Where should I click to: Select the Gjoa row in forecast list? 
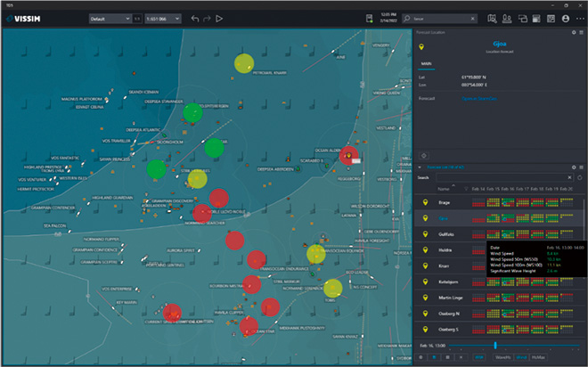point(498,218)
